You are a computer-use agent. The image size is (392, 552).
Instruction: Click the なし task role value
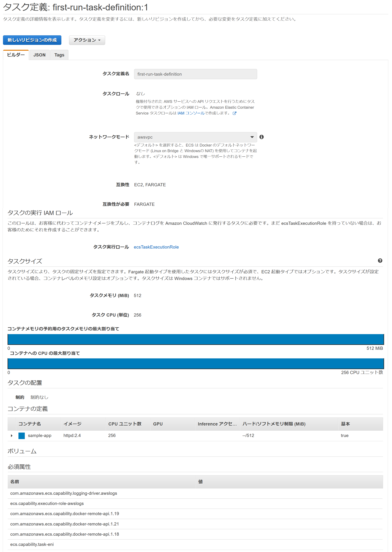pyautogui.click(x=140, y=93)
